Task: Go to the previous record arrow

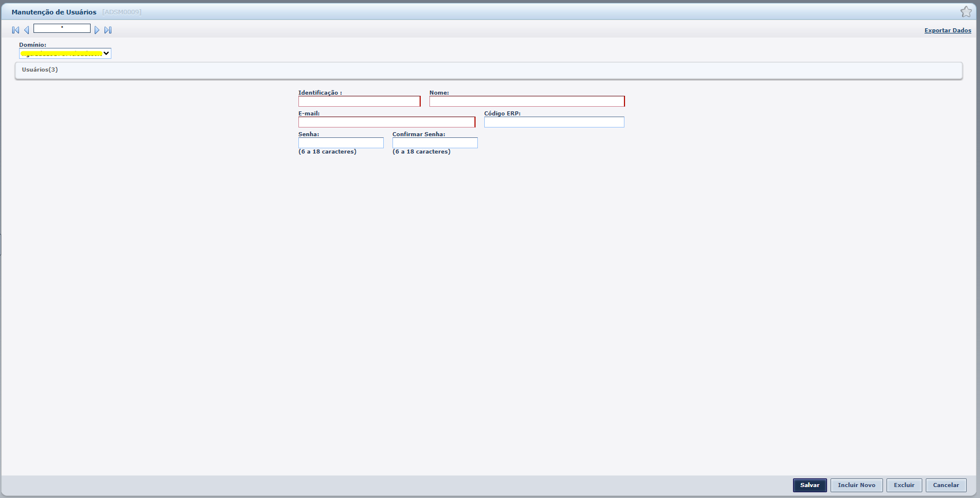Action: [x=27, y=30]
